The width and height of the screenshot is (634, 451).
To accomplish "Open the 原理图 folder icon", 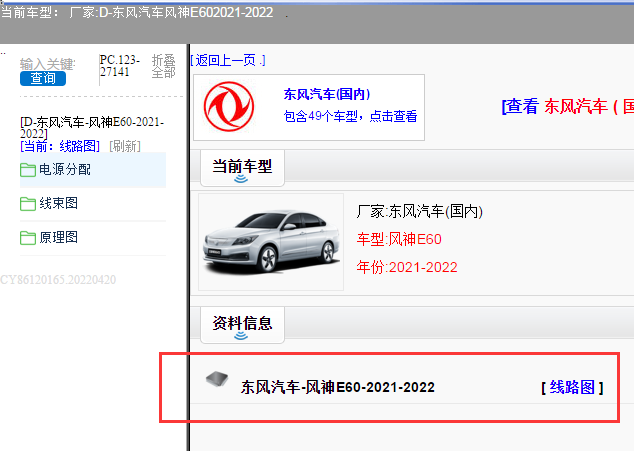I will point(28,238).
